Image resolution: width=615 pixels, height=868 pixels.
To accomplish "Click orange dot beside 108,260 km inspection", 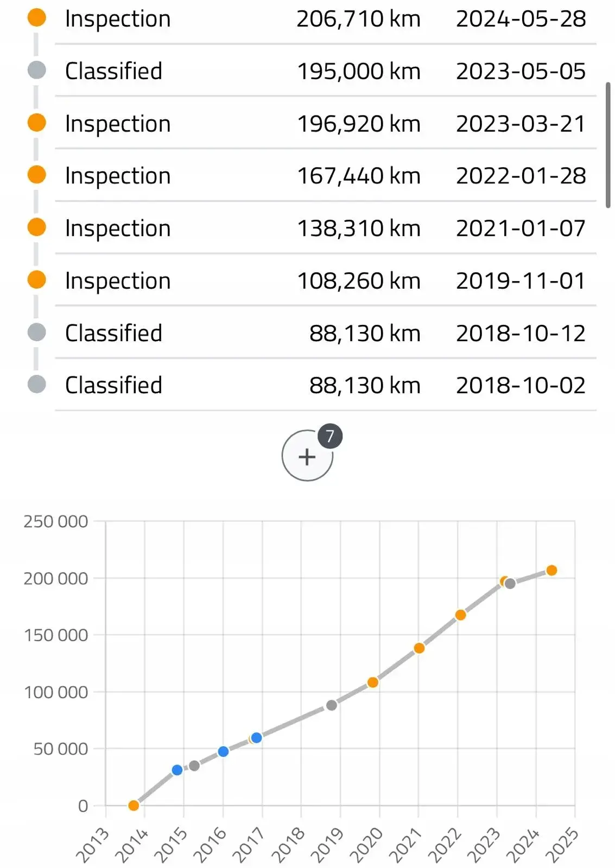I will [37, 279].
